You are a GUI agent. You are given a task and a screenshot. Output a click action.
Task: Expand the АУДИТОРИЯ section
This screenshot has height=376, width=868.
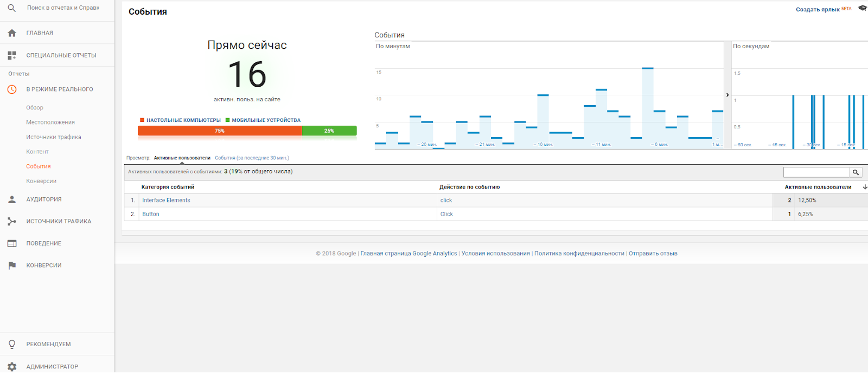point(44,199)
